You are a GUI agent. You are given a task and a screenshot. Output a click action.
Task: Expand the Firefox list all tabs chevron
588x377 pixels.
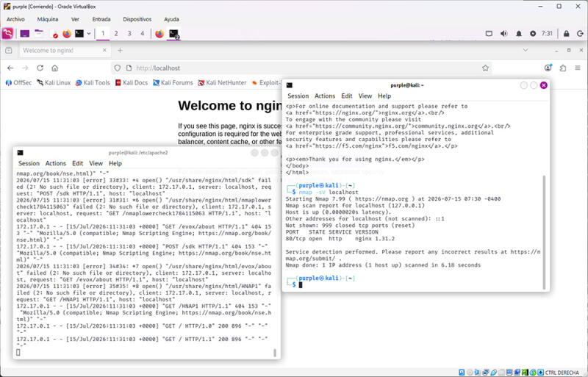526,50
